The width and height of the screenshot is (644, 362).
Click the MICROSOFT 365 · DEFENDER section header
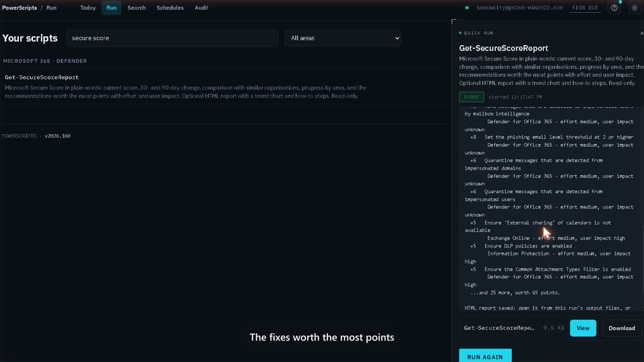(x=45, y=61)
